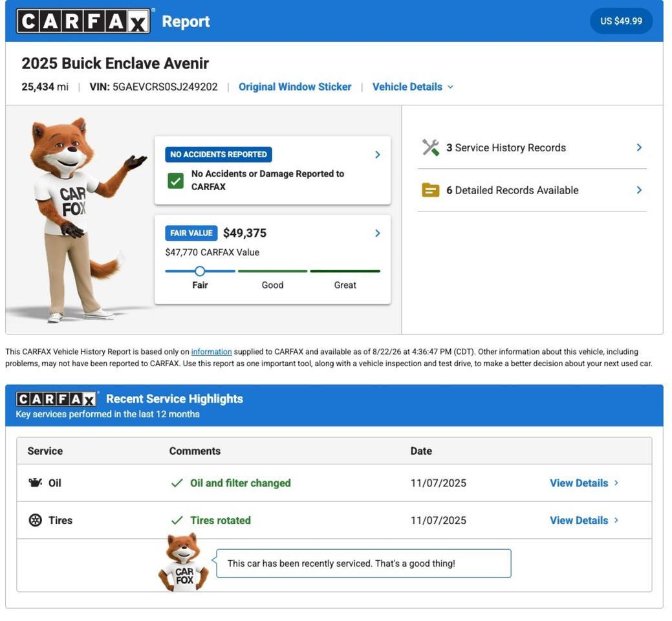Screen dimensions: 672x621
Task: Click the NO ACCIDENTS REPORTED badge
Action: pos(218,155)
